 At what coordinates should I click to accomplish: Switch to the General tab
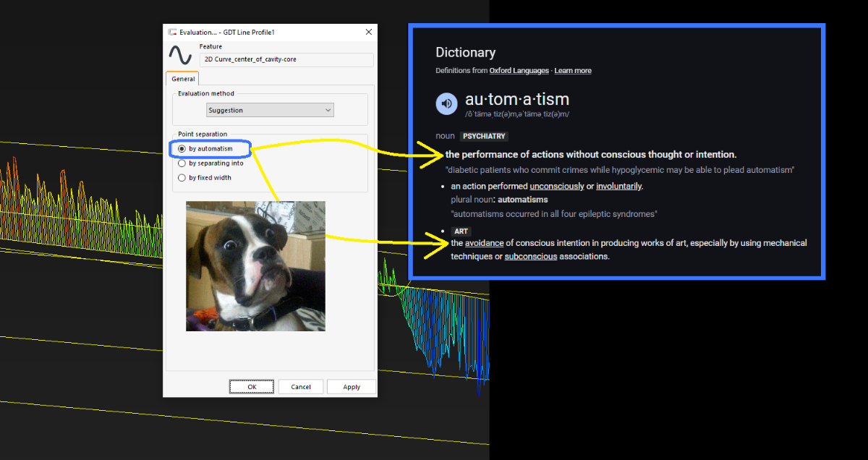183,79
